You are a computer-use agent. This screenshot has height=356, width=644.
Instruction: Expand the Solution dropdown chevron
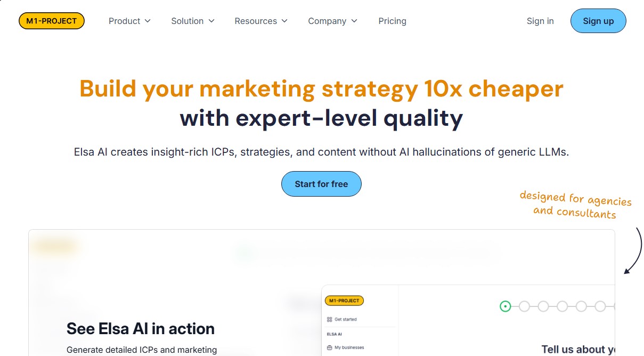click(x=211, y=21)
